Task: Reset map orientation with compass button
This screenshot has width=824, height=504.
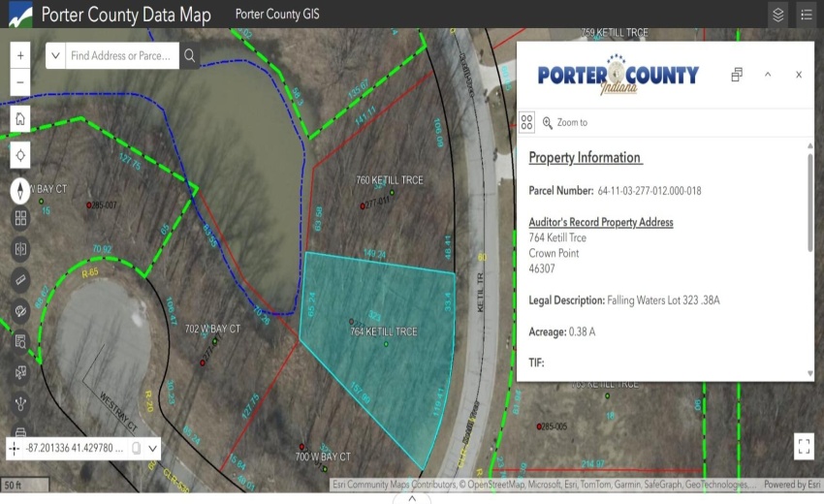Action: coord(20,191)
